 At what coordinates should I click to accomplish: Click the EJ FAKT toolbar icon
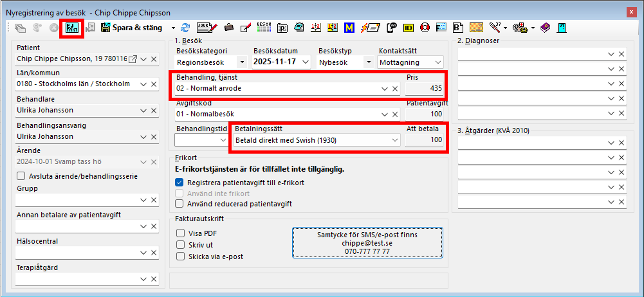70,28
